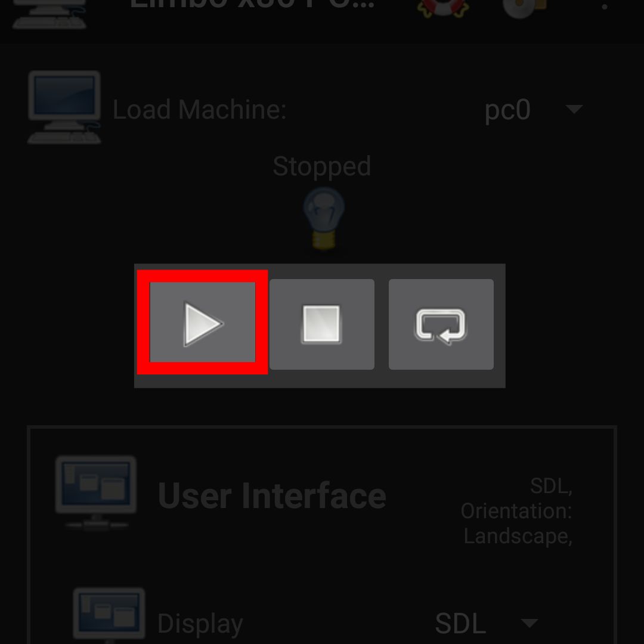Click the arrow next to Display SDL

point(530,623)
